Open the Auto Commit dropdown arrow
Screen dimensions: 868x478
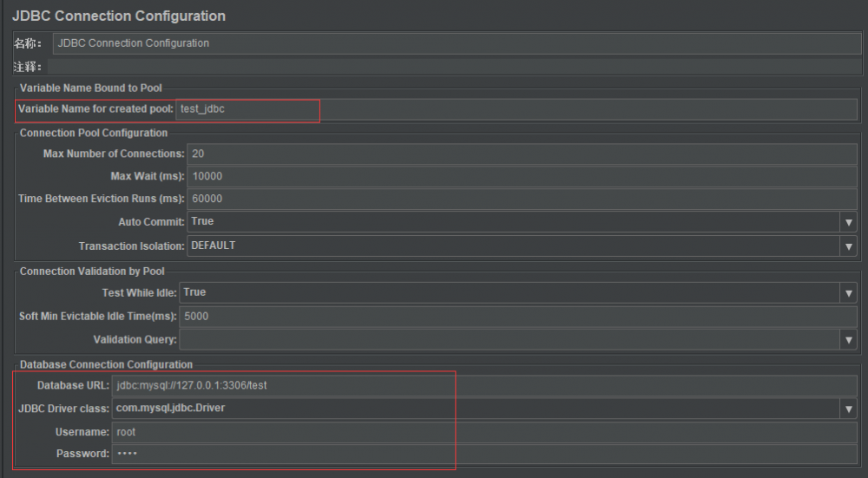849,222
